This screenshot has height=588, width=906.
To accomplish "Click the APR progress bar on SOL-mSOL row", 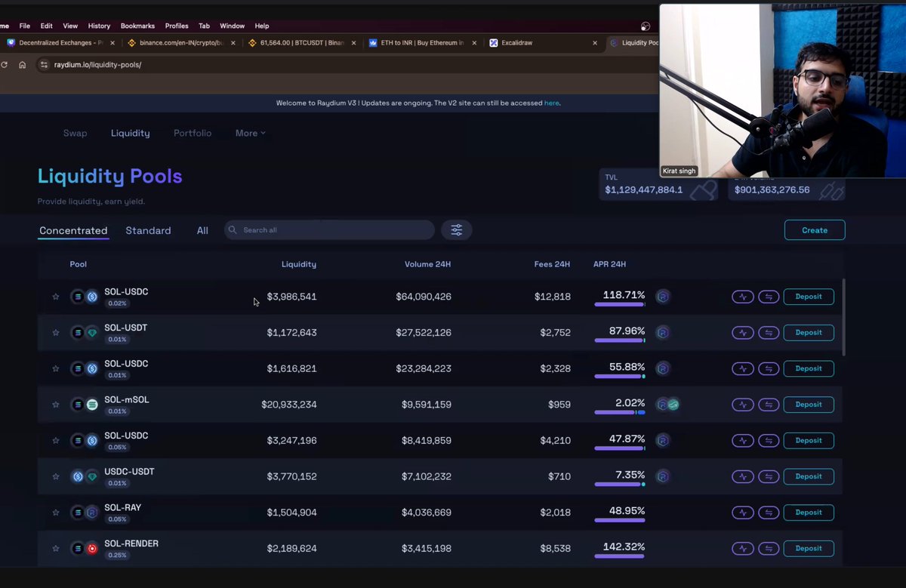I will (x=619, y=412).
